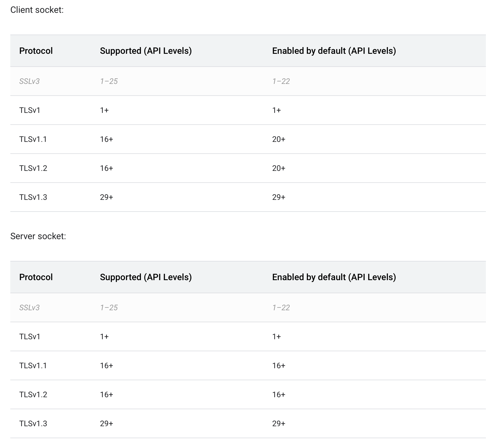Click Protocol header in Client socket table
The image size is (504, 446).
point(36,51)
